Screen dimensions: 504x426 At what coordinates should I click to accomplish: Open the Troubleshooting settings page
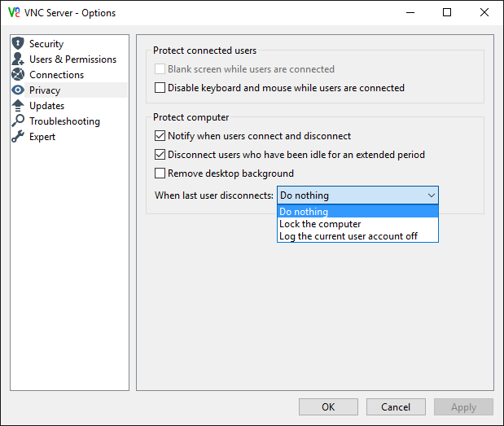[64, 121]
